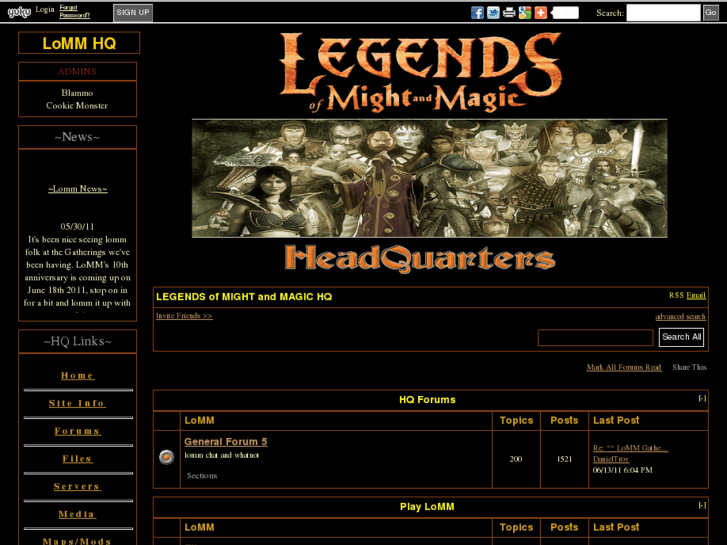Screen dimensions: 727x545
Task: Collapse the Play LoMM section
Action: (x=702, y=505)
